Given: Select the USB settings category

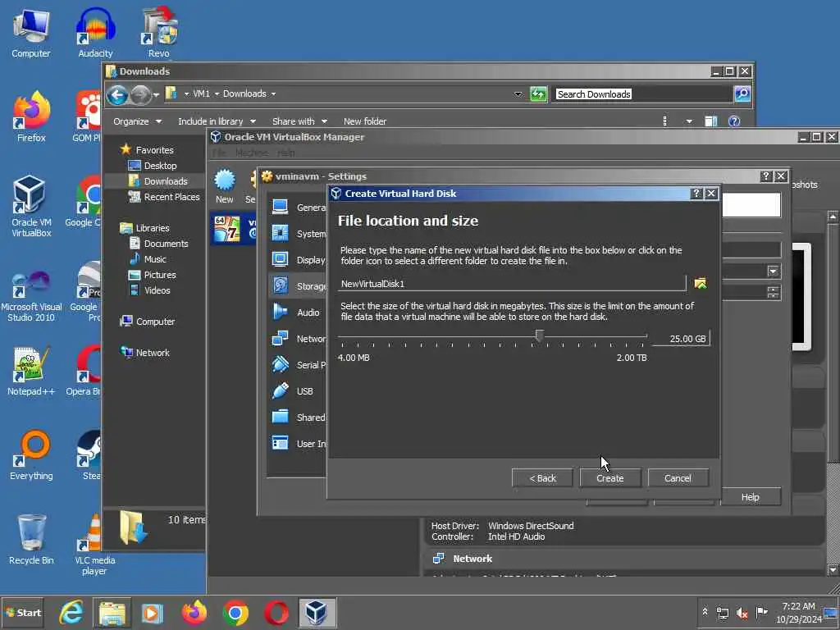Looking at the screenshot, I should pos(298,390).
